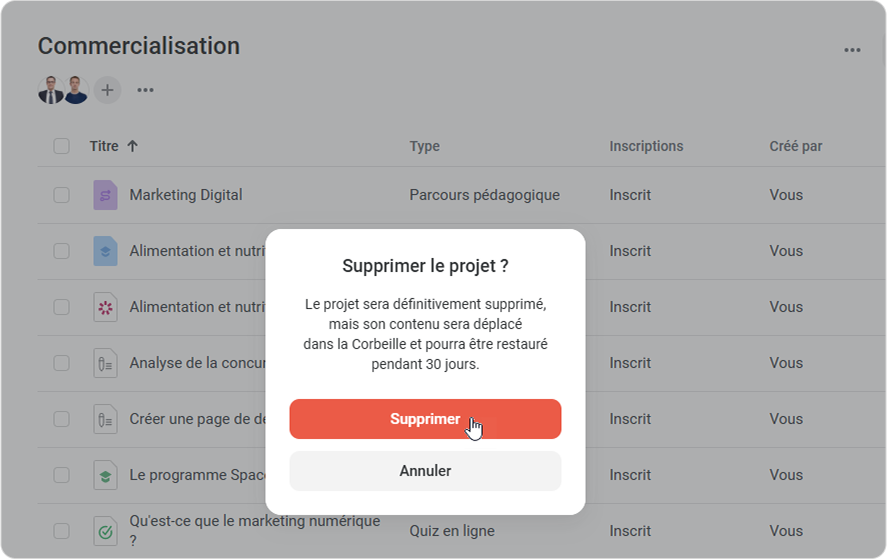
Task: Click the add member plus icon
Action: pyautogui.click(x=107, y=90)
